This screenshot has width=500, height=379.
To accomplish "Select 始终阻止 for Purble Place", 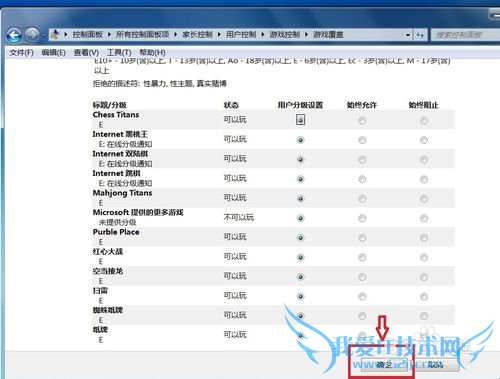I will [424, 238].
